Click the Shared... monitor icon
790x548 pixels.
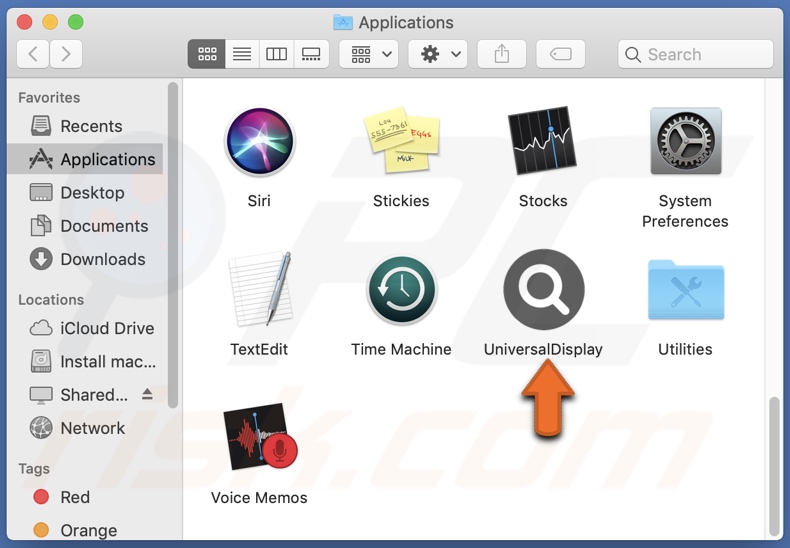(41, 395)
